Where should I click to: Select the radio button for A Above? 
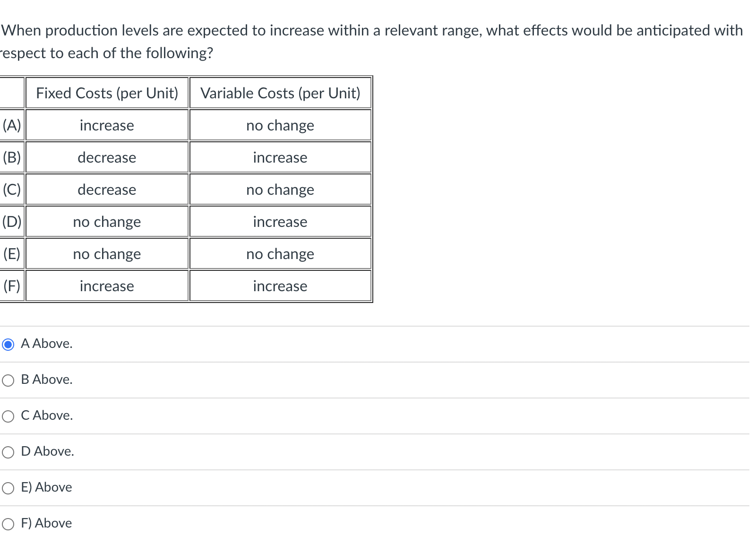(x=8, y=345)
